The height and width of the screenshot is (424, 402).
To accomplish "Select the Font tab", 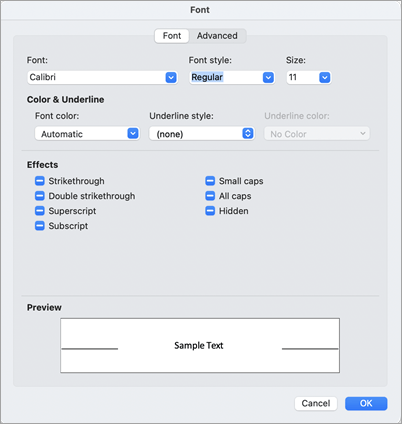I will 172,36.
